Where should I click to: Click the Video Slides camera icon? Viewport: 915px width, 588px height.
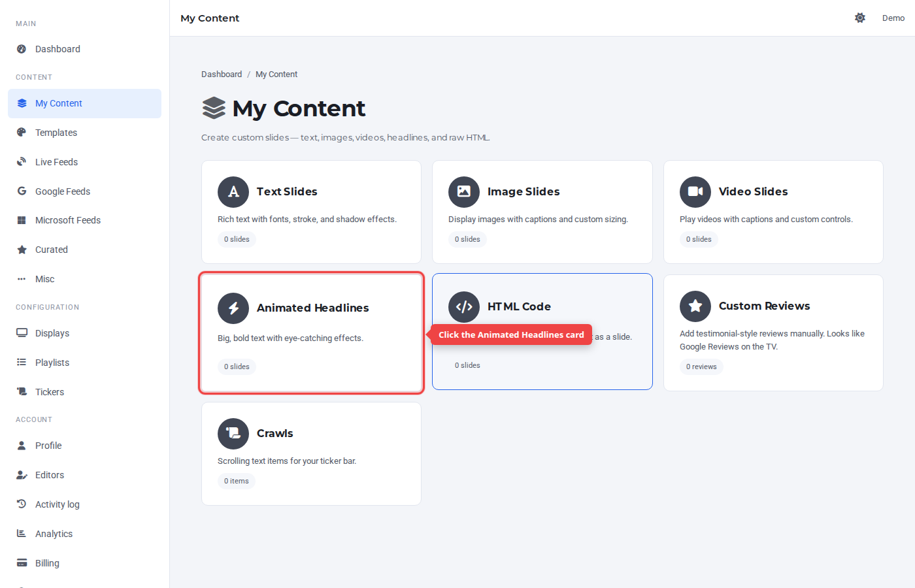point(695,192)
